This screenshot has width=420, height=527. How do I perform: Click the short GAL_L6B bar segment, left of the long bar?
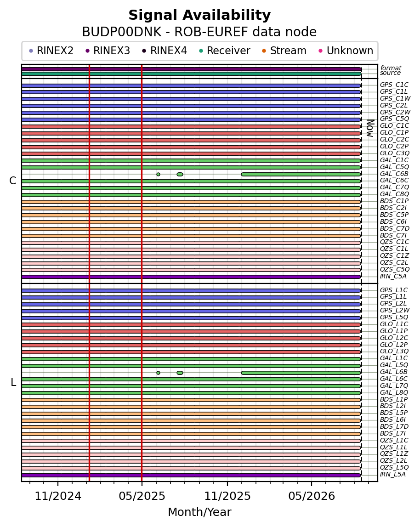[180, 373]
